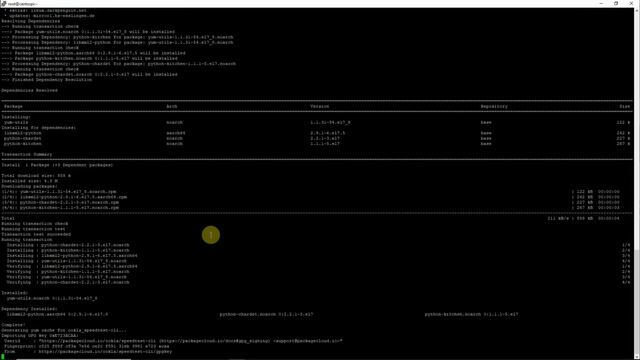Click the 'Installing for dependencies:' heading

click(x=39, y=128)
